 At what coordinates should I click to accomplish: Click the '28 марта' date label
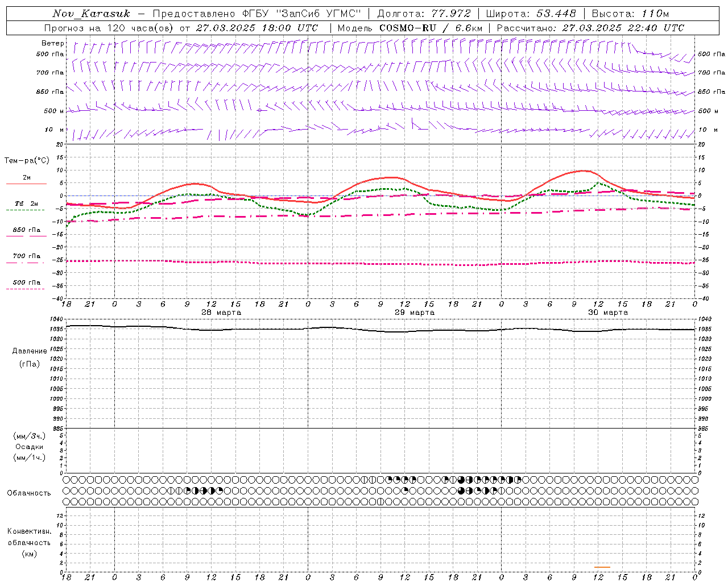(x=221, y=313)
